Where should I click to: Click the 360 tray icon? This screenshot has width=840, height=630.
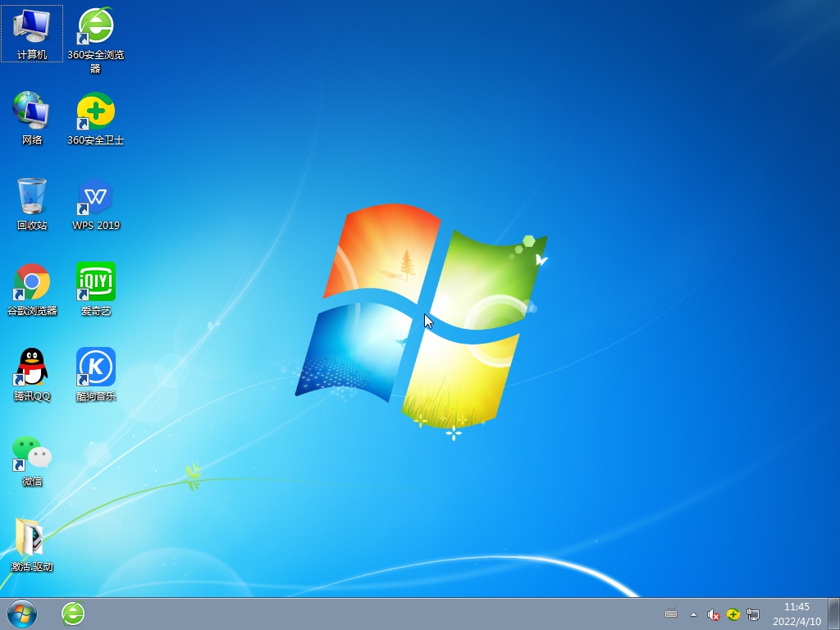pyautogui.click(x=733, y=614)
